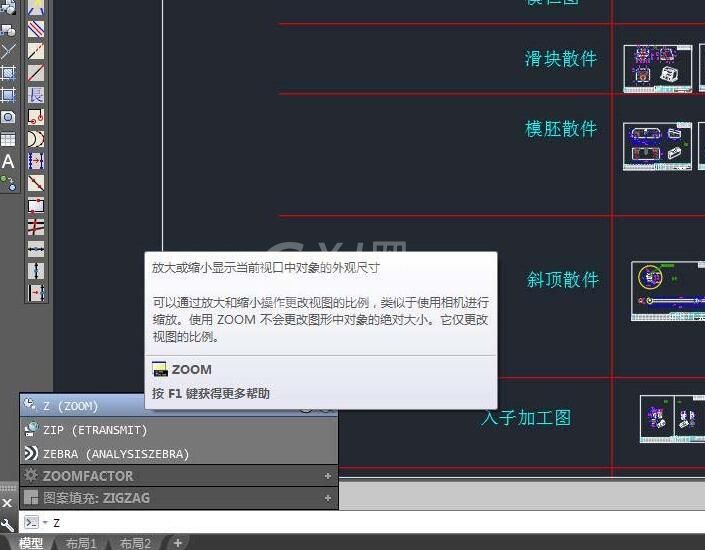Screen dimensions: 705x550
Task: Add a new layout with plus tab
Action: (178, 543)
